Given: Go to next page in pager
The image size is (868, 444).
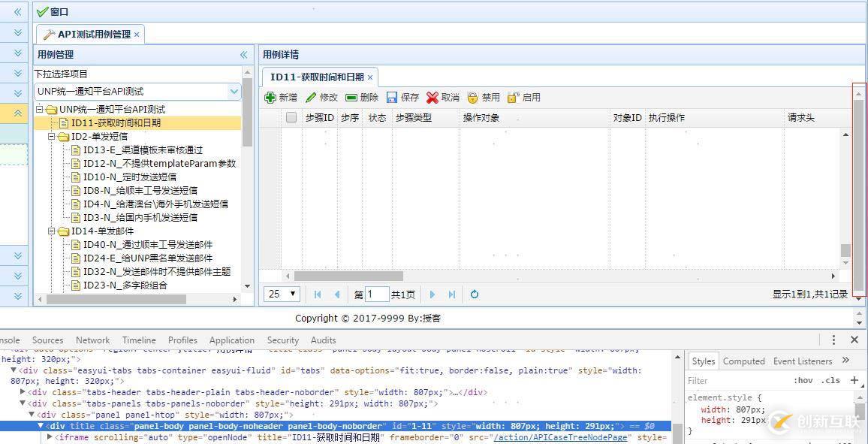Looking at the screenshot, I should [432, 294].
